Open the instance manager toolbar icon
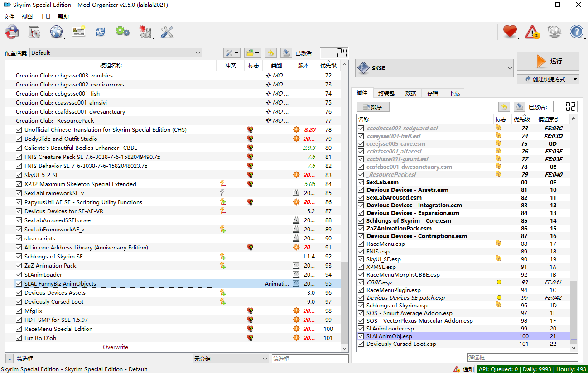This screenshot has height=373, width=588. [x=12, y=32]
